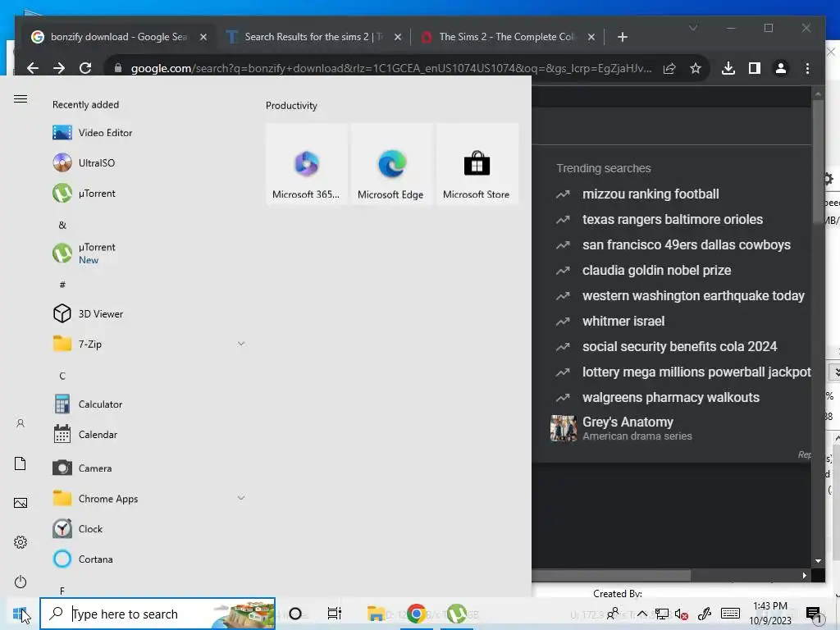Open Settings gear in Start sidebar
This screenshot has height=630, width=840.
21,542
